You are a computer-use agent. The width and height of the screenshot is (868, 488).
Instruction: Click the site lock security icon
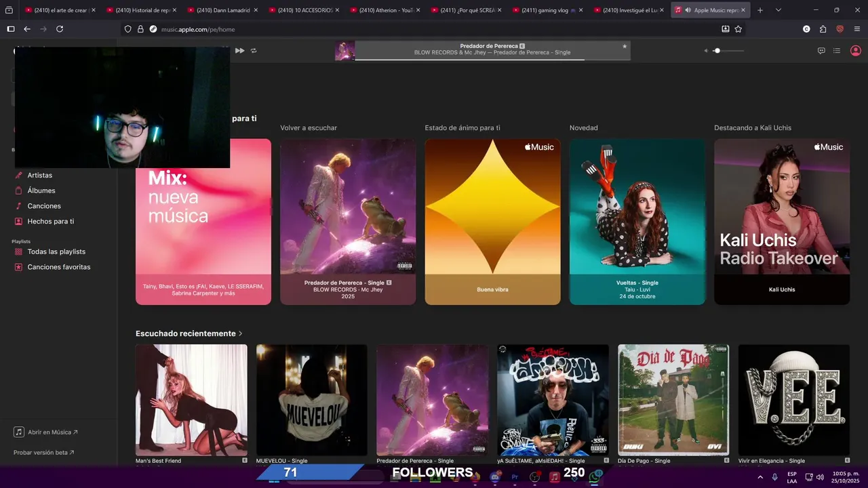pyautogui.click(x=140, y=29)
